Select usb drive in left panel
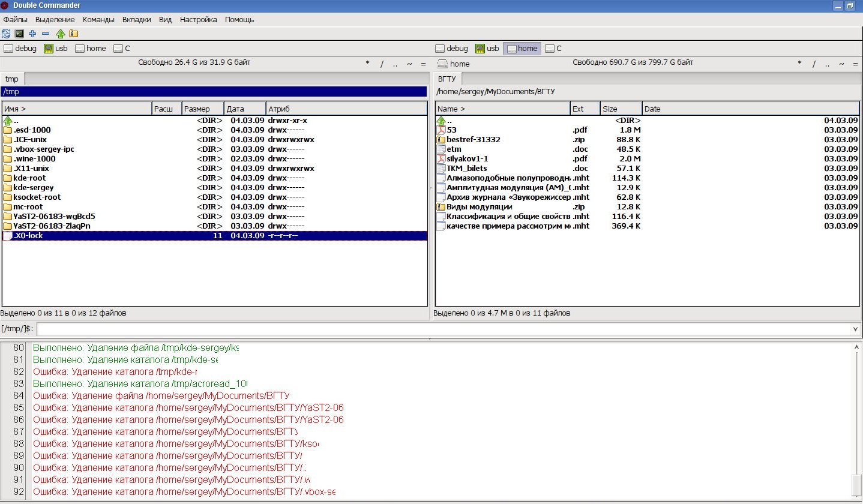 (x=55, y=49)
